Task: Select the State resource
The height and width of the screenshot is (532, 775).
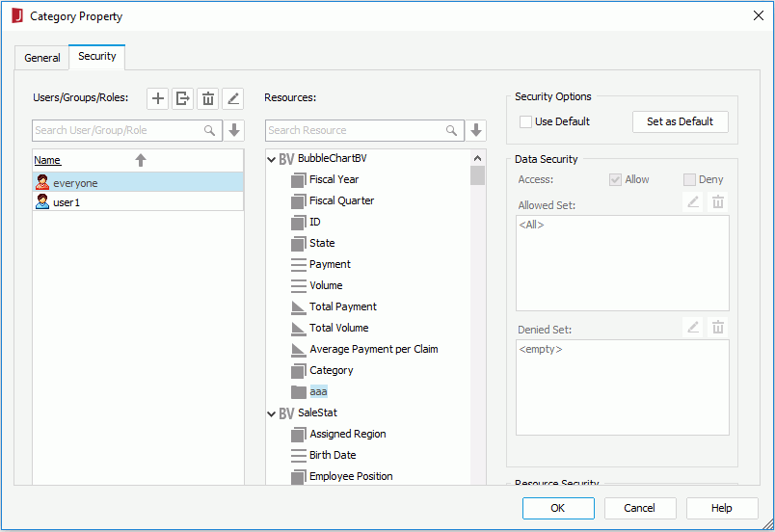Action: [322, 243]
